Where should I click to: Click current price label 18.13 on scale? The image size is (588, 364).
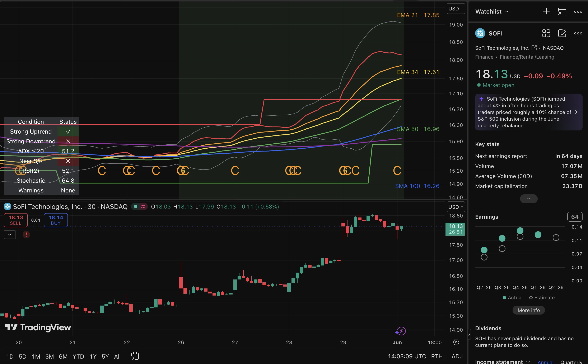pyautogui.click(x=455, y=229)
